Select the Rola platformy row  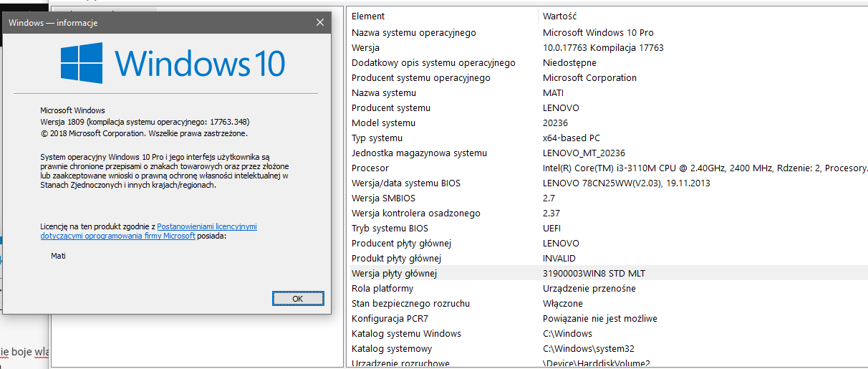(608, 288)
